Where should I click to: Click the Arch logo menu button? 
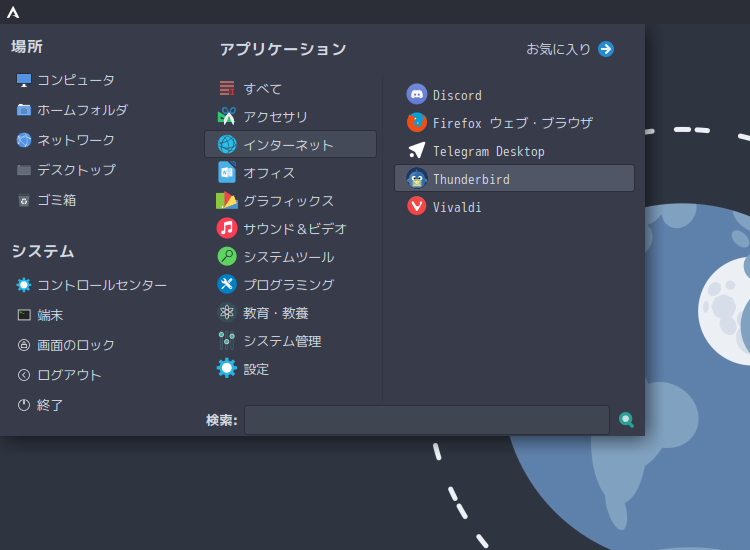click(x=13, y=12)
